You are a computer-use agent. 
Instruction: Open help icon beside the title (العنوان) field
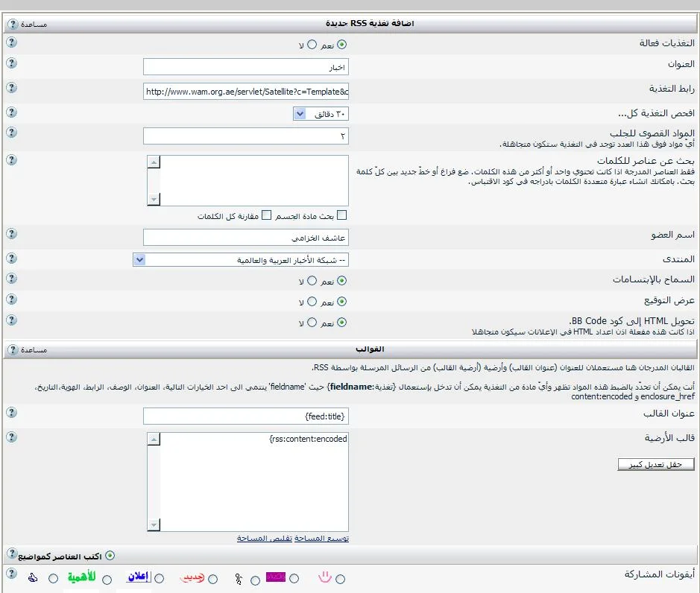[x=11, y=63]
